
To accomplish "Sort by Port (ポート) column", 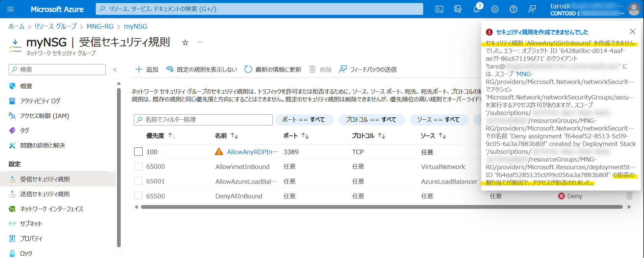I will [296, 136].
